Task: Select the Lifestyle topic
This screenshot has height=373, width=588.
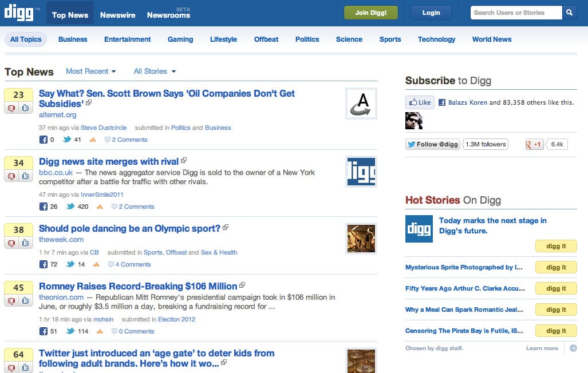Action: (223, 39)
